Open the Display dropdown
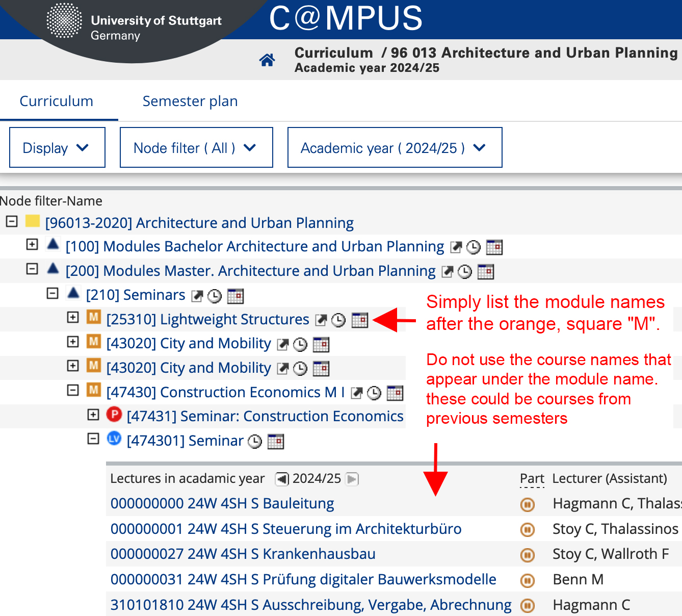682x616 pixels. (x=57, y=147)
